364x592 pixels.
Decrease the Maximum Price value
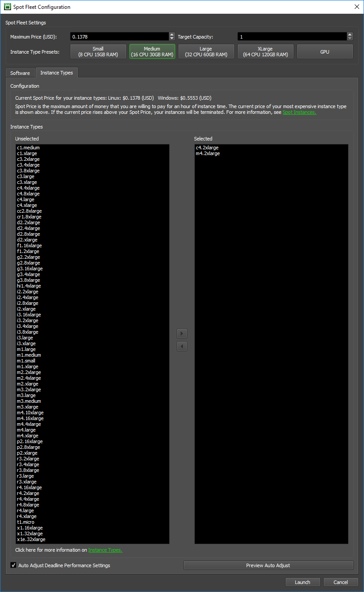172,39
